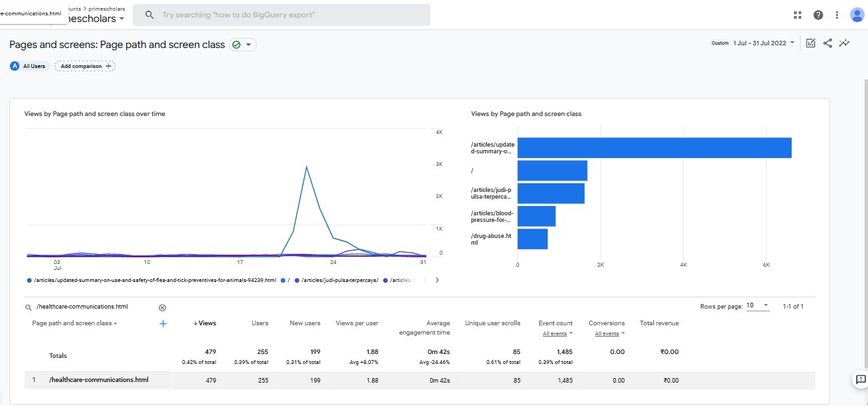Show the next chart legend items
This screenshot has height=406, width=868.
437,280
